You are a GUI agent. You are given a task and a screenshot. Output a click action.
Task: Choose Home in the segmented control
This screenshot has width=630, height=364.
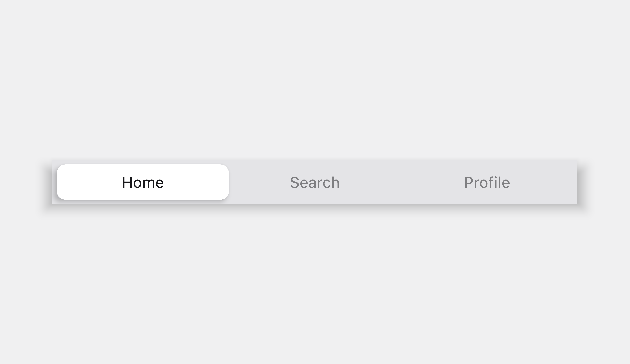[x=143, y=182]
